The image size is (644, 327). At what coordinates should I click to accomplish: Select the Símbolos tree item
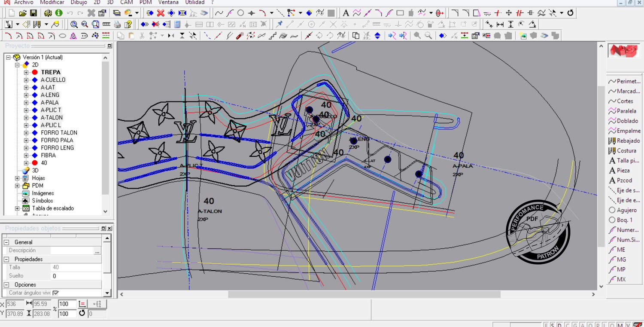(x=43, y=201)
